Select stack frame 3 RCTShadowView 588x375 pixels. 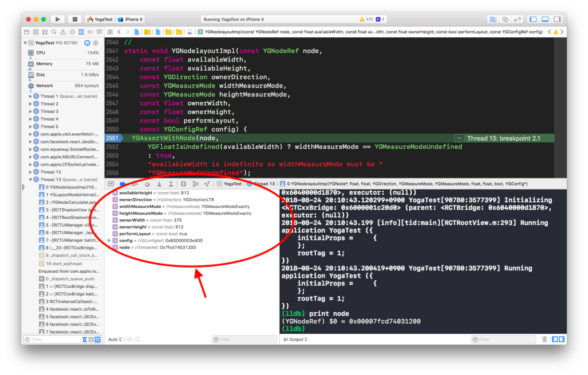(69, 210)
